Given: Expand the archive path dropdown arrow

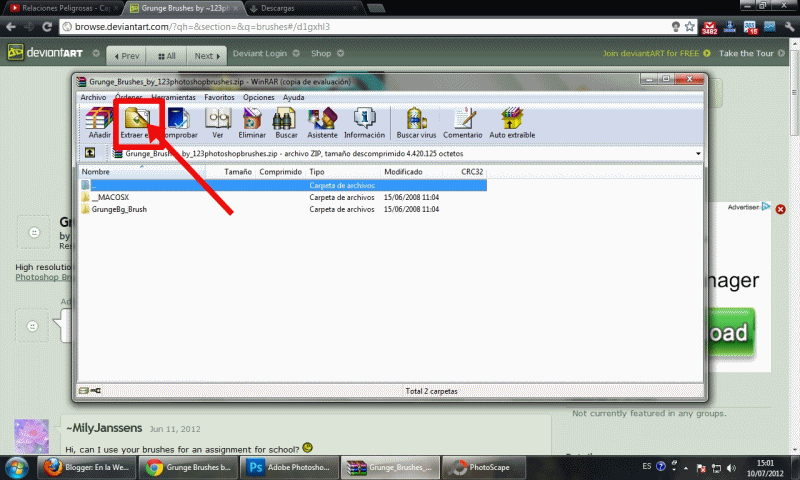Looking at the screenshot, I should 698,153.
